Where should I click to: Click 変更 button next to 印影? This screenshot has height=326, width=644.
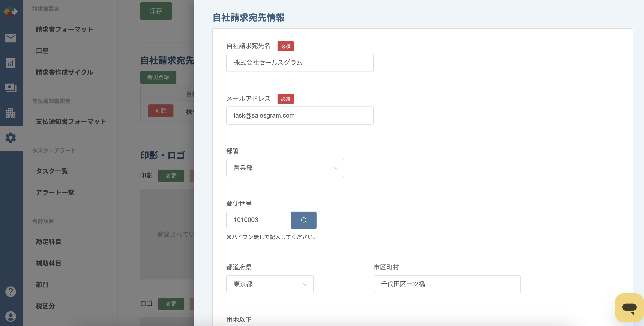pos(171,176)
